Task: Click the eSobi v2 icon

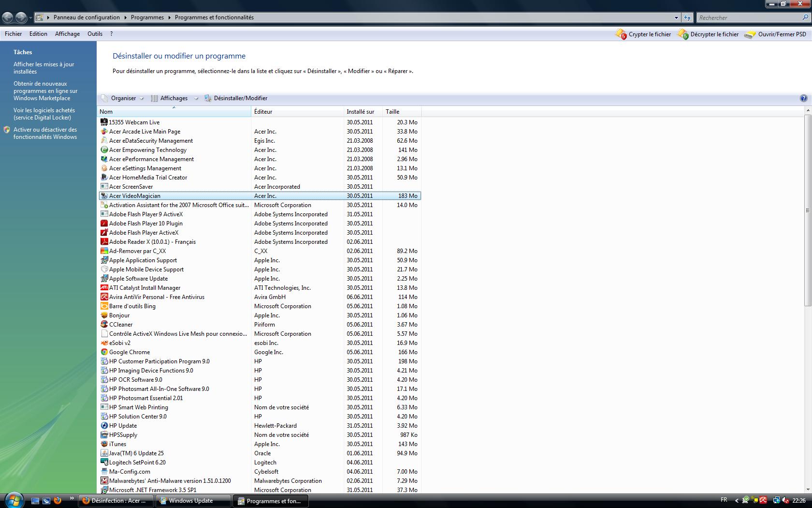Action: pyautogui.click(x=104, y=343)
